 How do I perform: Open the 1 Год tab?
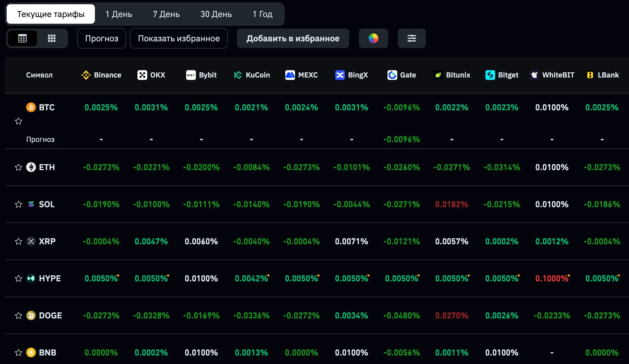coord(262,14)
